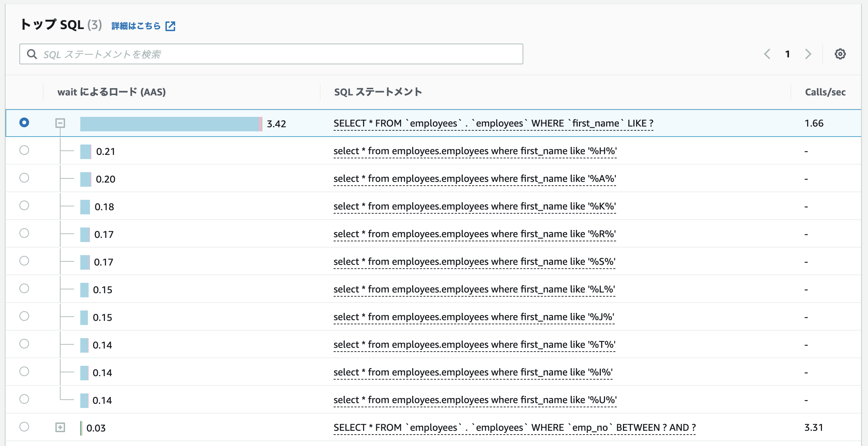
Task: Click the SQL ステートメント column header
Action: tap(378, 92)
